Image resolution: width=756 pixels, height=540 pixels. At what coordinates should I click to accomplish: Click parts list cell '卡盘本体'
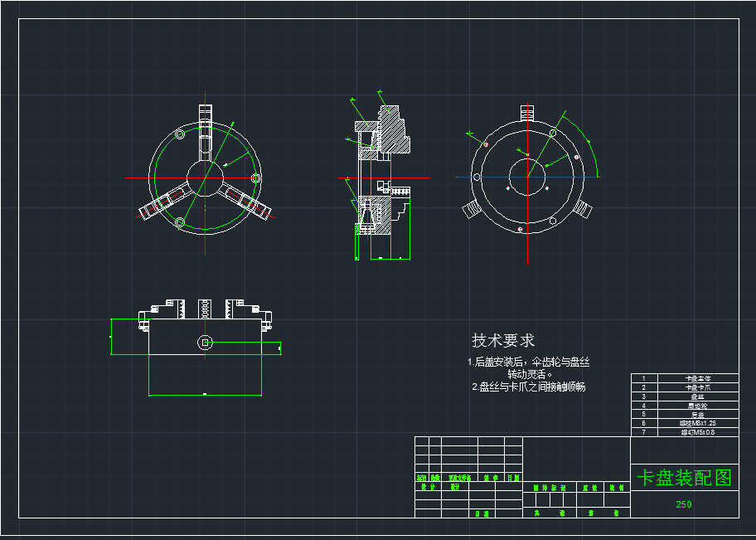698,378
